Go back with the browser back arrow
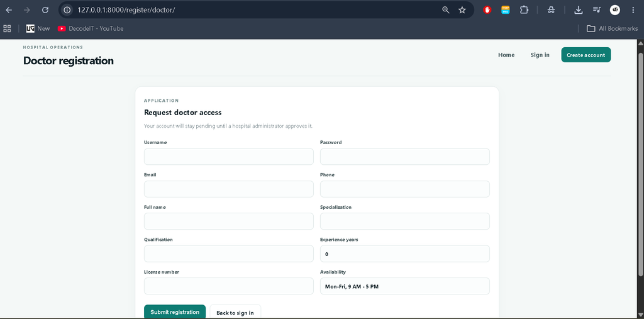644x319 pixels. click(9, 10)
